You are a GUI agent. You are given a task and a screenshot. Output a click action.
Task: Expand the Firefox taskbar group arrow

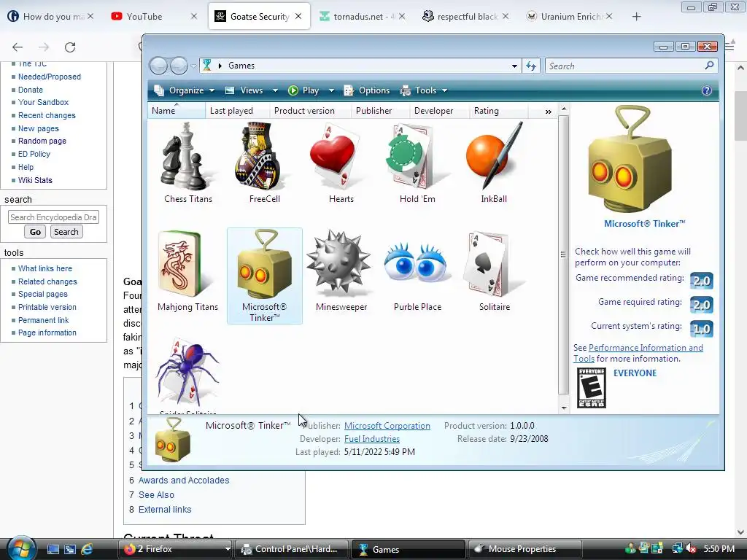(x=228, y=549)
